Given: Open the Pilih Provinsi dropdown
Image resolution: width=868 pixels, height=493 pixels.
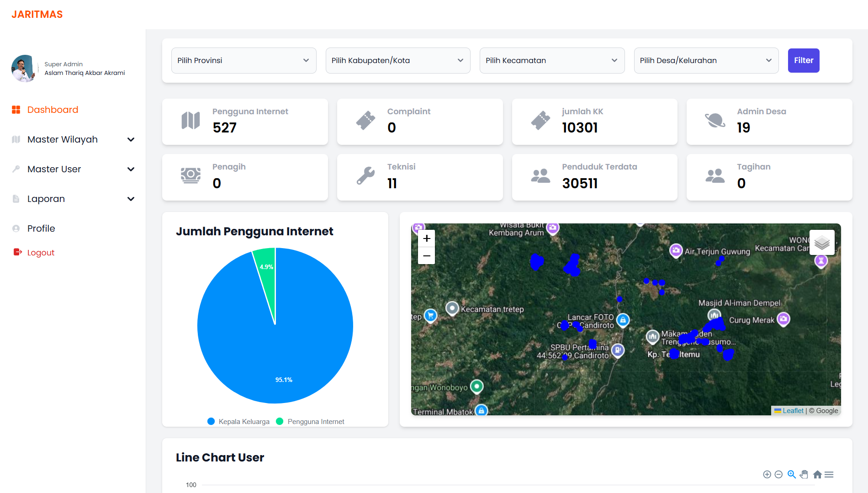Looking at the screenshot, I should [243, 60].
